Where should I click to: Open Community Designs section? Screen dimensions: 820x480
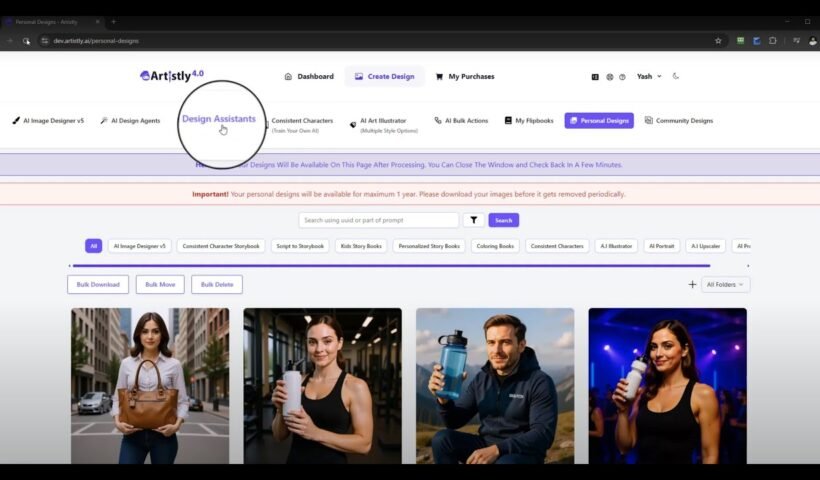tap(679, 120)
